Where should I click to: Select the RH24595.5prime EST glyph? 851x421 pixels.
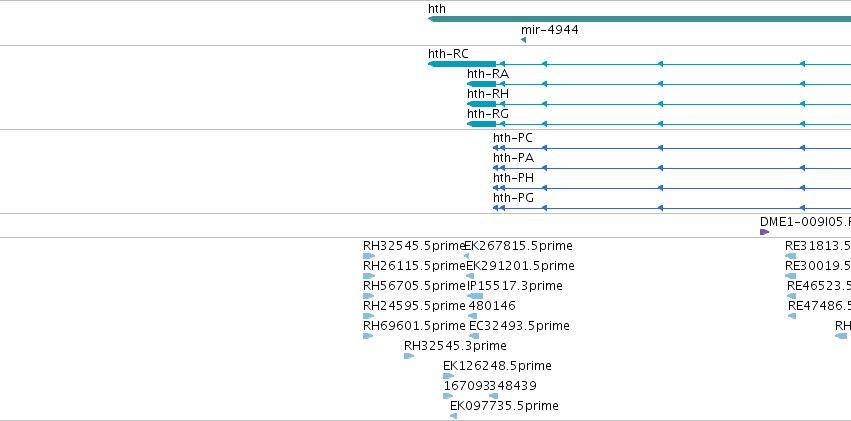click(369, 316)
